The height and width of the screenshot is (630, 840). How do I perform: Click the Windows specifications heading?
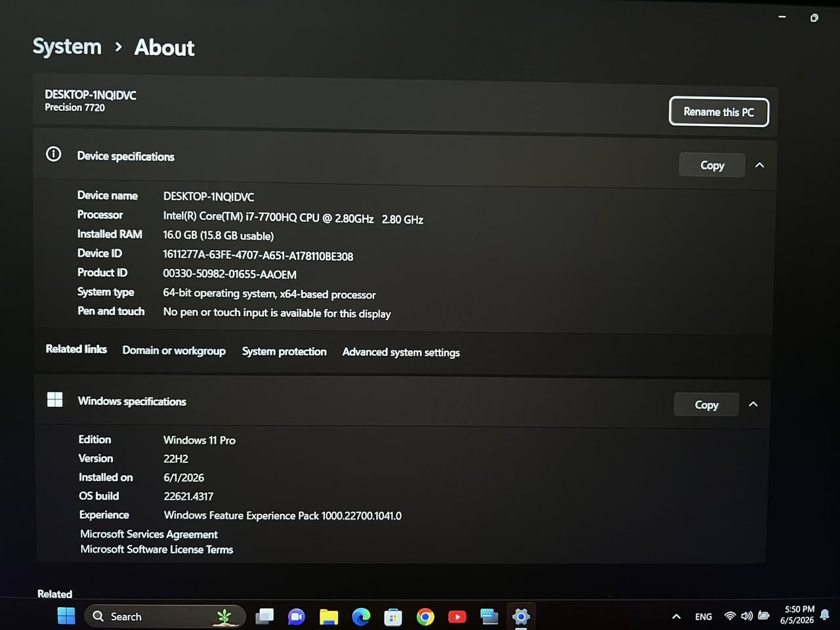point(132,401)
